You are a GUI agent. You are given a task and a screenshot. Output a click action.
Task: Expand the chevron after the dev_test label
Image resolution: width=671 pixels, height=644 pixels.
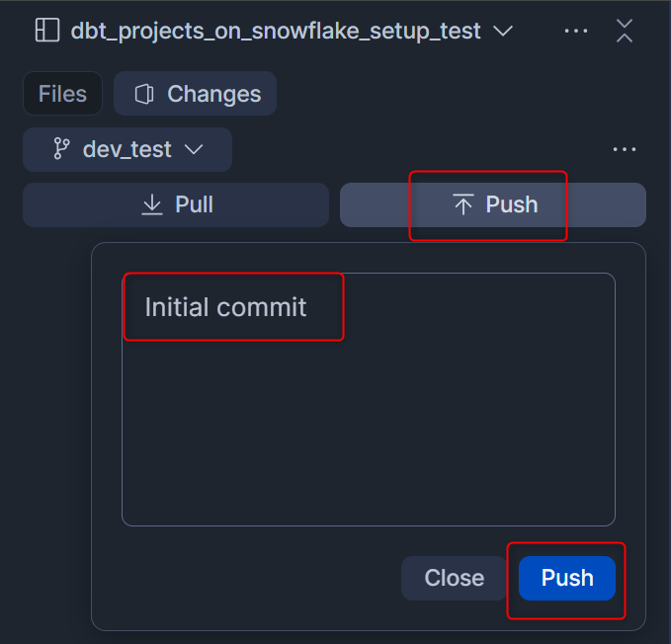point(194,149)
